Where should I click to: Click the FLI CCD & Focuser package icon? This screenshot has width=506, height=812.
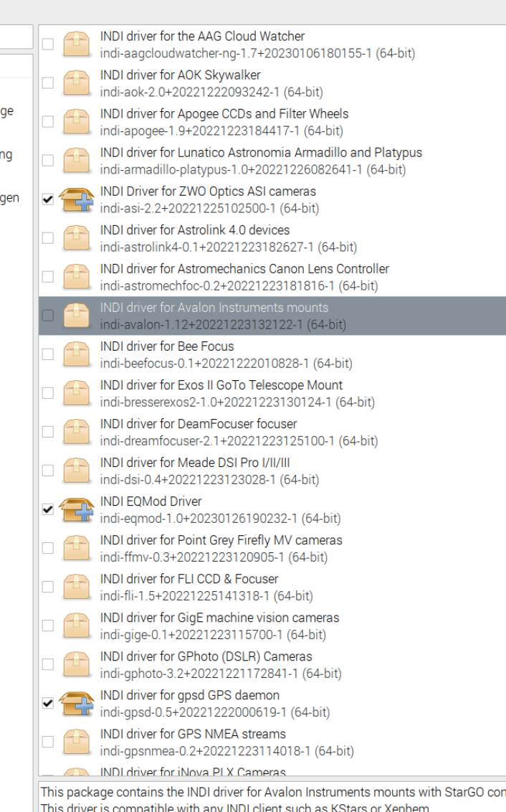[x=77, y=587]
